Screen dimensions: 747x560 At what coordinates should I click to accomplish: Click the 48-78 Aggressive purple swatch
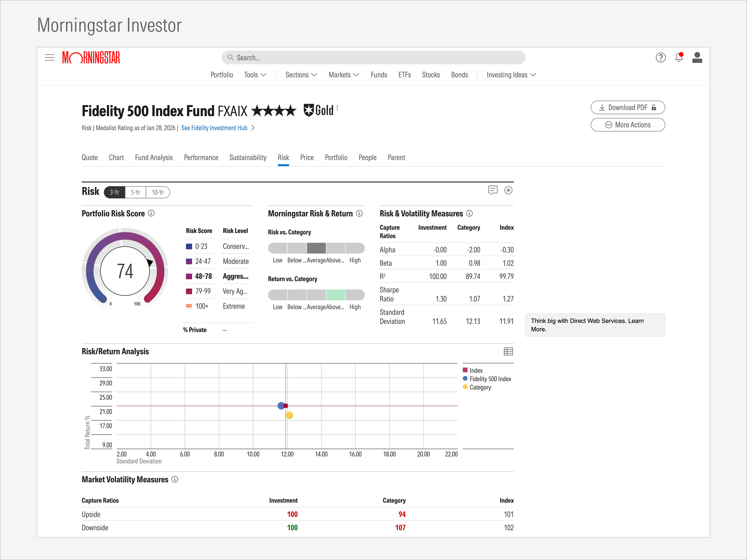click(x=189, y=276)
